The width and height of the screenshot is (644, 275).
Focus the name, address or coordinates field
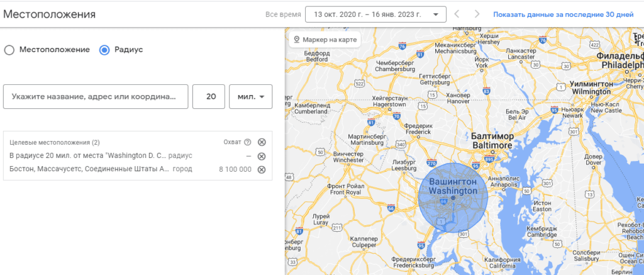coord(96,97)
